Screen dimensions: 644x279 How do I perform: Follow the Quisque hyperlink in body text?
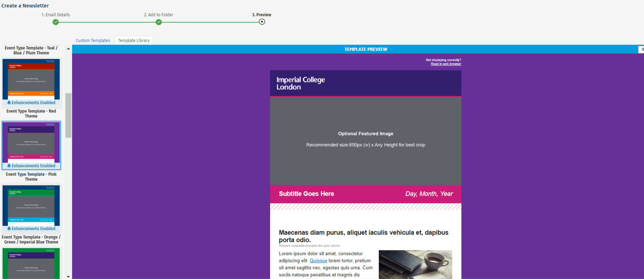[318, 261]
